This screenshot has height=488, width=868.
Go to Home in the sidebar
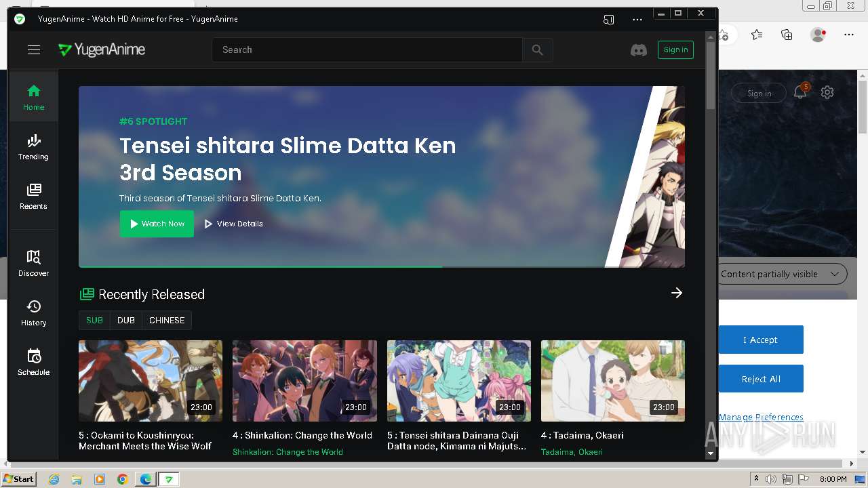click(33, 97)
